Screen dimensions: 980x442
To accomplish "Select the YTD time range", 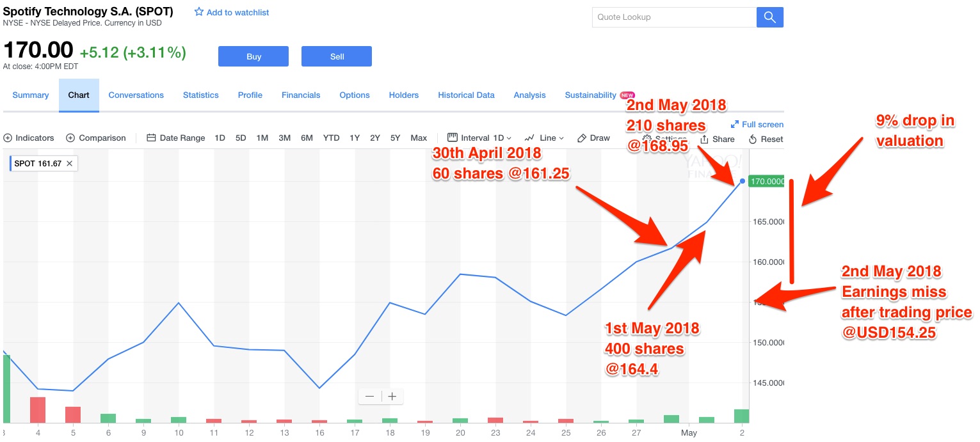I will point(331,138).
